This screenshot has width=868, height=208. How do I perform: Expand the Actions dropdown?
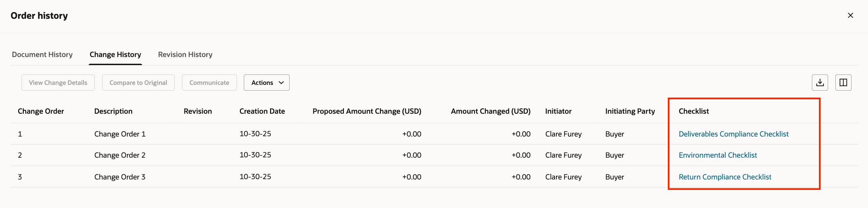tap(266, 83)
